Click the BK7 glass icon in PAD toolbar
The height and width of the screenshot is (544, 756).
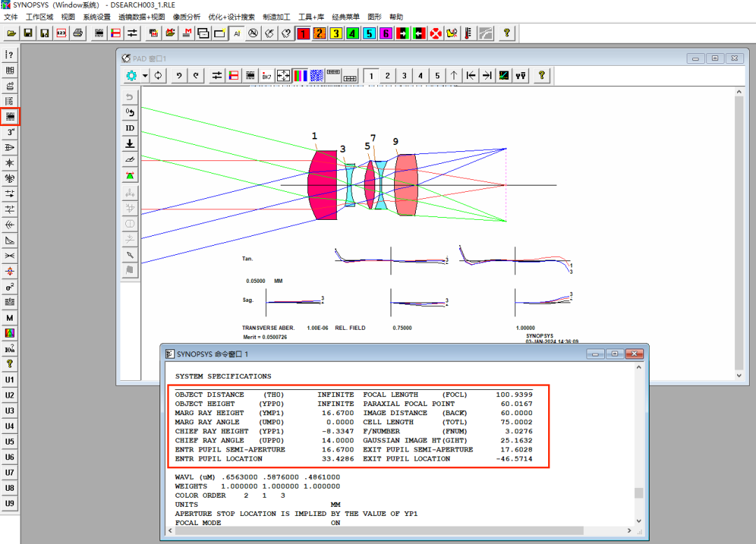click(x=267, y=76)
